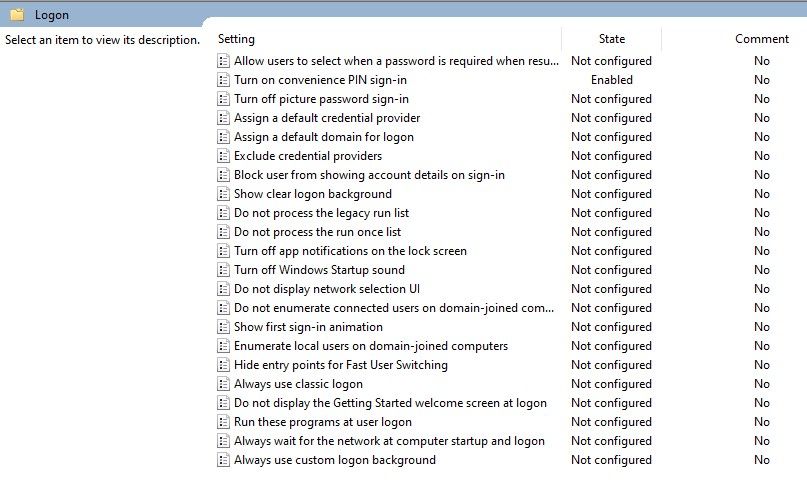807x486 pixels.
Task: Select the icon next to Always use classic logon
Action: pos(223,384)
